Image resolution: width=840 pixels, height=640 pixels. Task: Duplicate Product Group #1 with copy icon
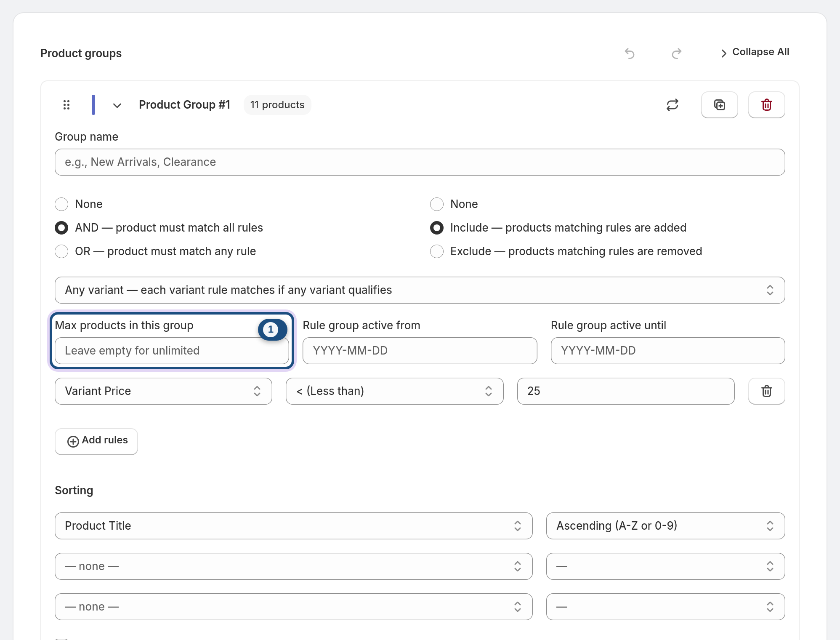pyautogui.click(x=720, y=105)
